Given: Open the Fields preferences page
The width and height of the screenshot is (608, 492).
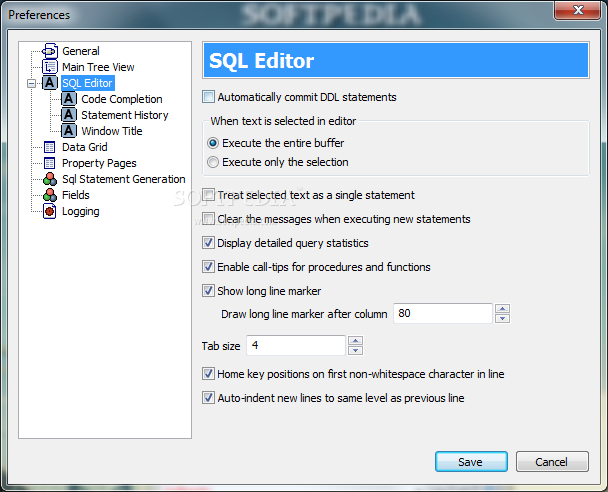Looking at the screenshot, I should (76, 195).
